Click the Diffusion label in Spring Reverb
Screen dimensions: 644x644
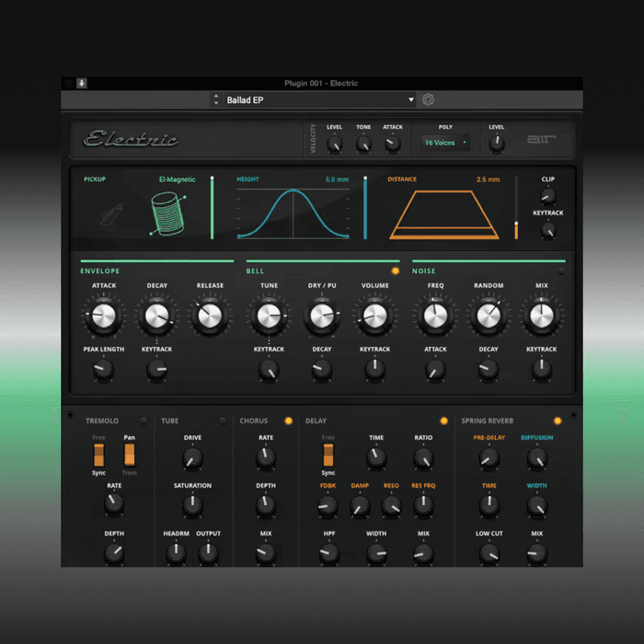(536, 438)
